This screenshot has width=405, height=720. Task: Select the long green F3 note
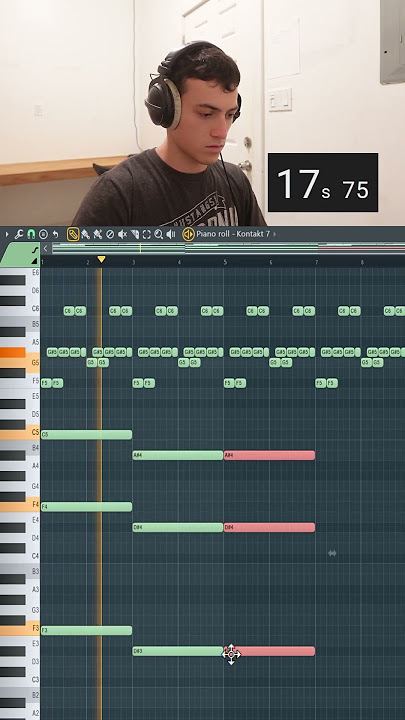point(86,630)
